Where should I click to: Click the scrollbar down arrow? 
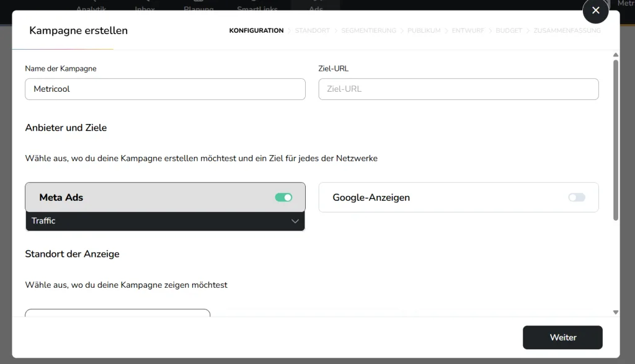pyautogui.click(x=615, y=313)
